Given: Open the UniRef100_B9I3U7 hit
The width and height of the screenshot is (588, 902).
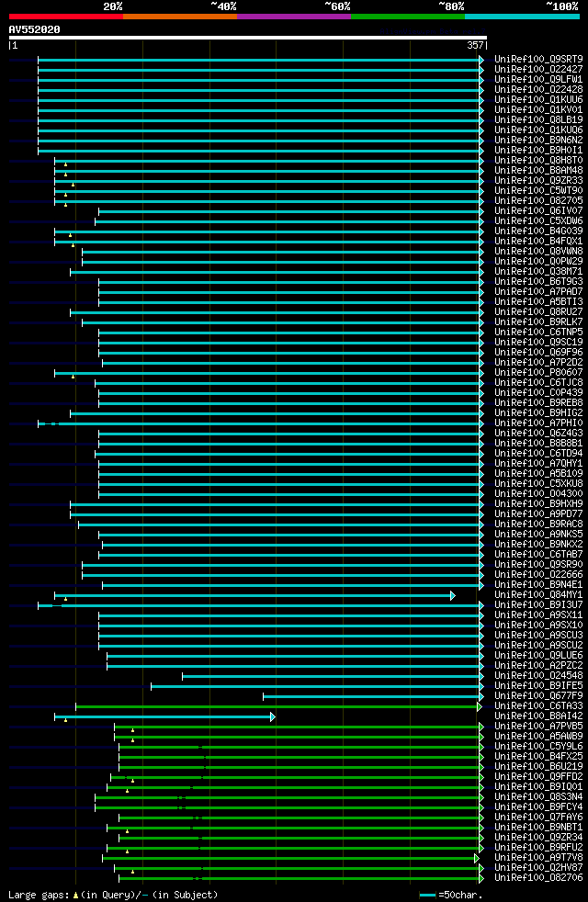Looking at the screenshot, I should click(x=538, y=604).
